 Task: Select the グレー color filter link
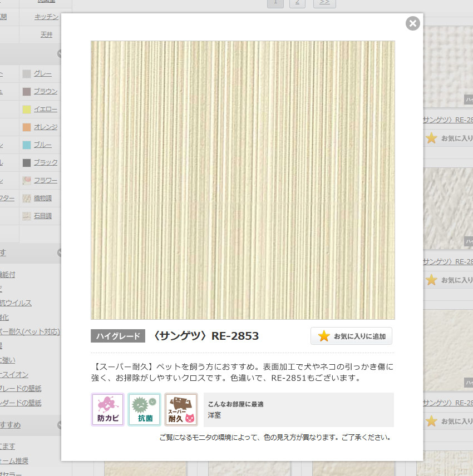pyautogui.click(x=42, y=73)
